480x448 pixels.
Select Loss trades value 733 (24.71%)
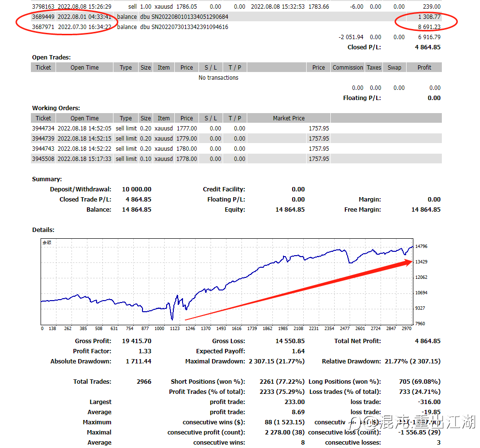(420, 391)
